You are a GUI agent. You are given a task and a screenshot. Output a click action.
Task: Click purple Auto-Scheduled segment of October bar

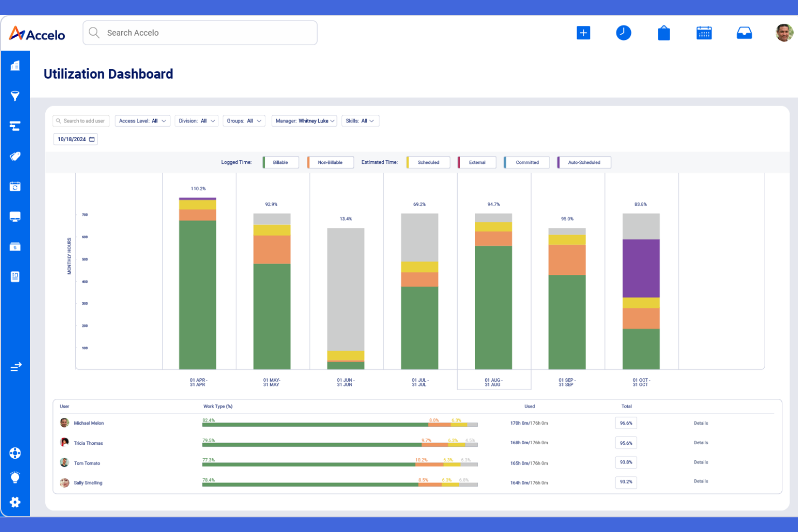[x=641, y=268]
